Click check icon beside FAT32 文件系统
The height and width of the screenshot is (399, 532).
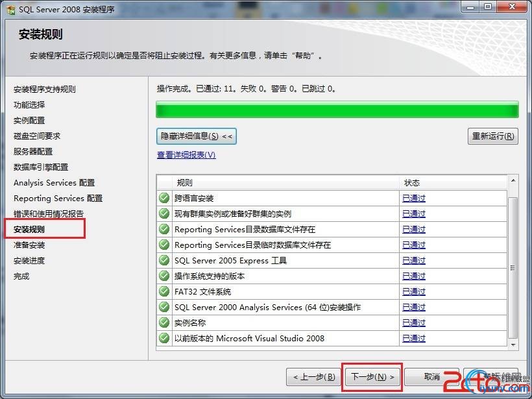[164, 291]
